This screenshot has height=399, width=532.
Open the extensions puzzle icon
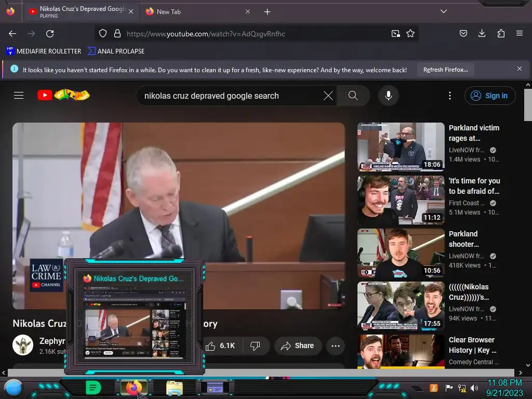(501, 33)
